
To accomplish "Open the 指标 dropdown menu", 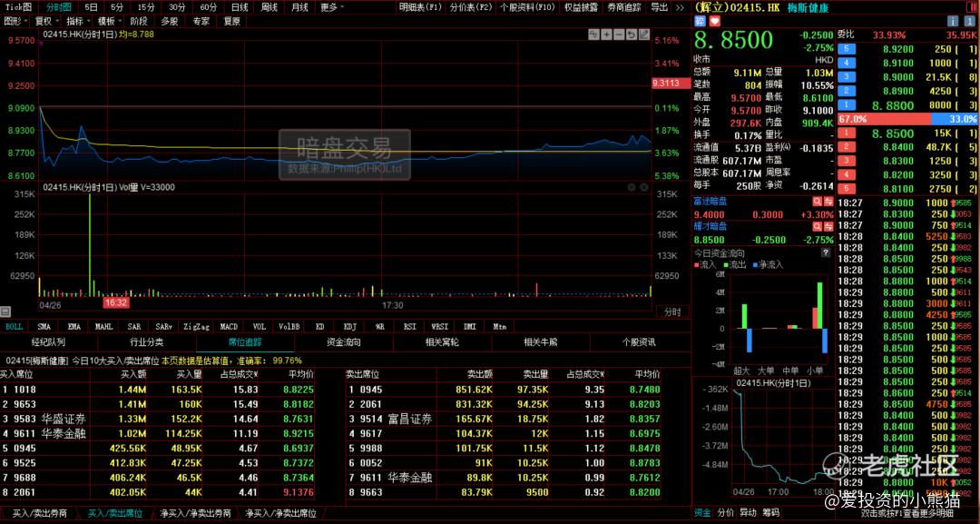I will pyautogui.click(x=78, y=21).
